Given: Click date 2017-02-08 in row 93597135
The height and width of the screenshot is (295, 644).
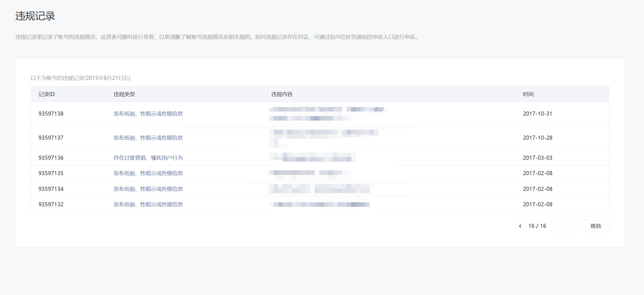Looking at the screenshot, I should (x=537, y=173).
